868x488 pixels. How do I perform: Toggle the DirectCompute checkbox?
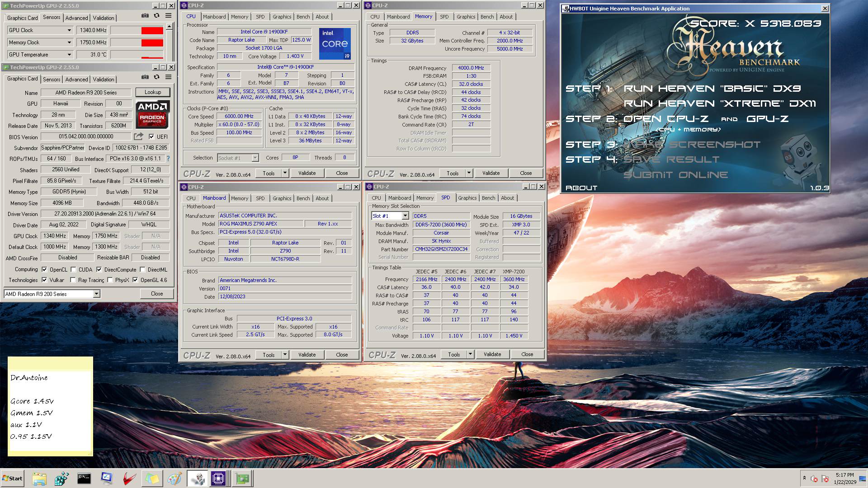tap(99, 269)
